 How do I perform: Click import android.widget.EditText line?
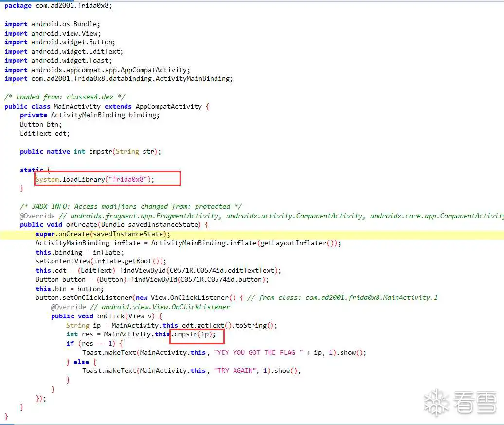[x=64, y=52]
